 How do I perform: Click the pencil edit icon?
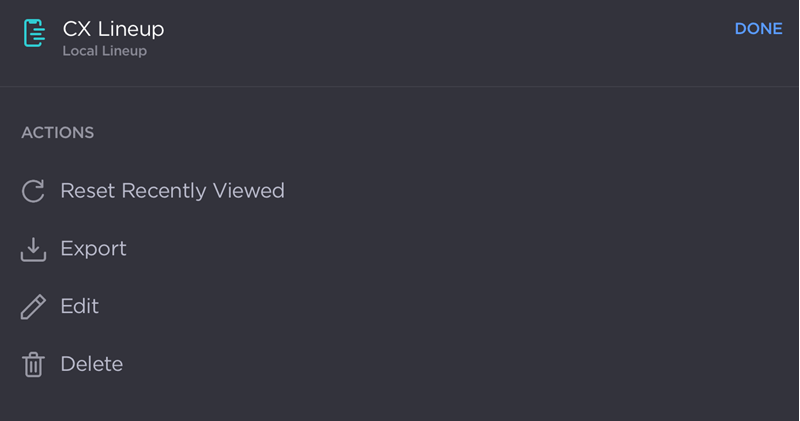[33, 307]
